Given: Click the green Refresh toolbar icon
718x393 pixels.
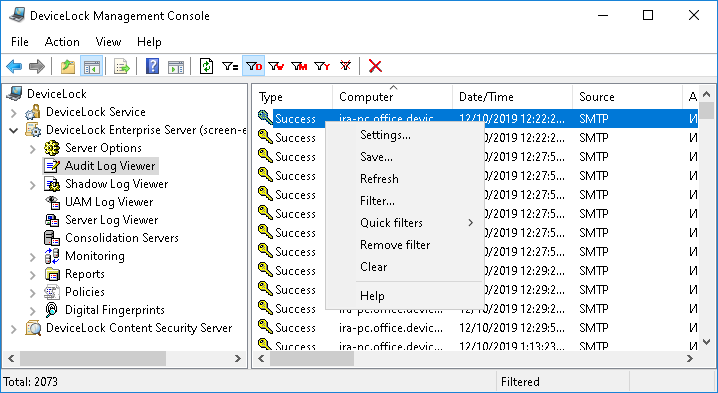Looking at the screenshot, I should pyautogui.click(x=207, y=66).
